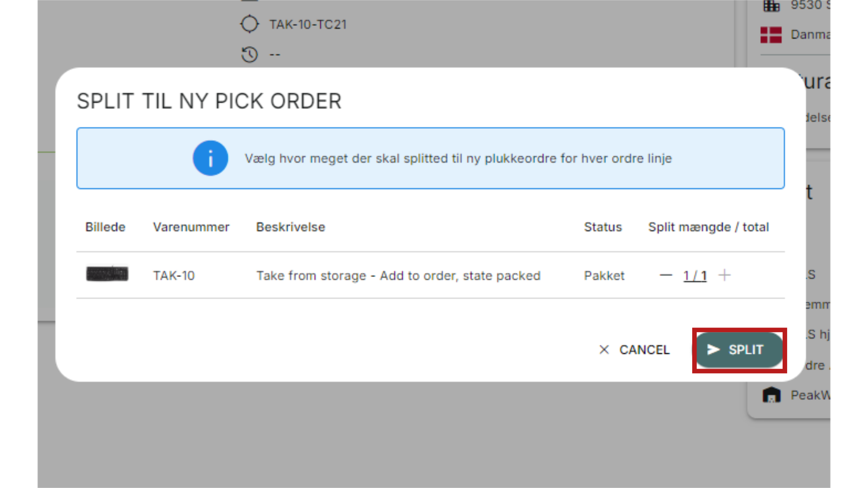Click the crosshair icon beside TAK-10-TC21
This screenshot has width=868, height=488.
tap(249, 24)
